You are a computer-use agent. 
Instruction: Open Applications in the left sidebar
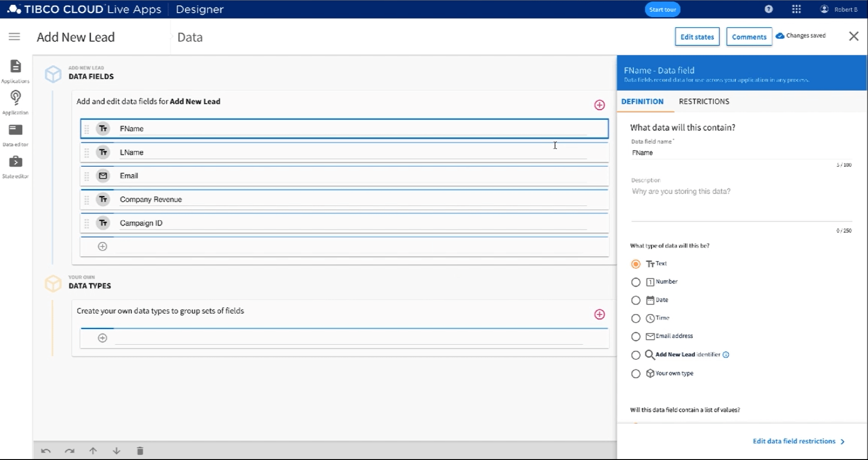click(15, 71)
